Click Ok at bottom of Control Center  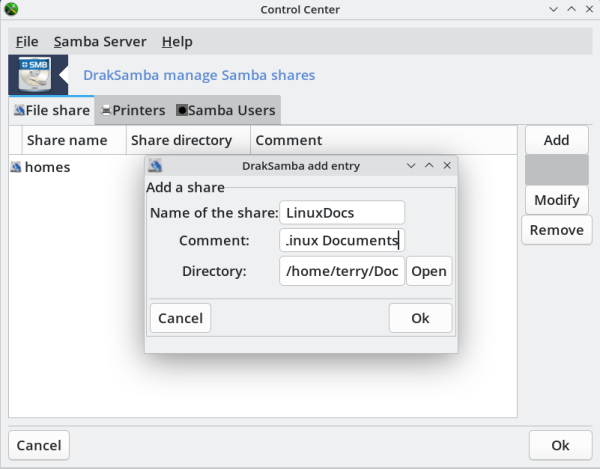560,445
